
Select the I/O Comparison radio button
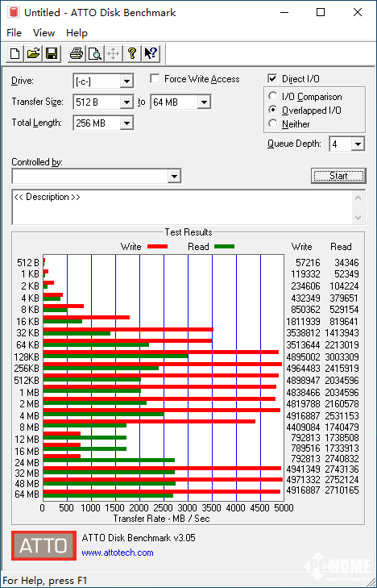[272, 96]
